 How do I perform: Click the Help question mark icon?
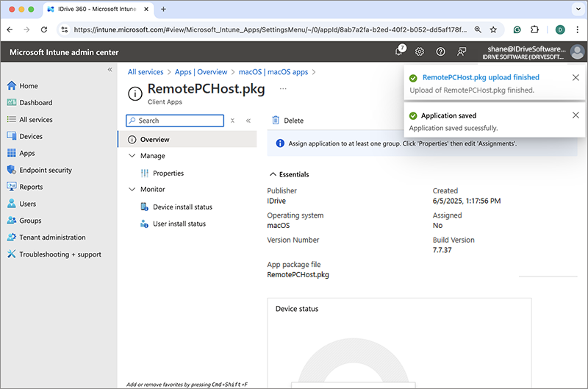tap(440, 51)
